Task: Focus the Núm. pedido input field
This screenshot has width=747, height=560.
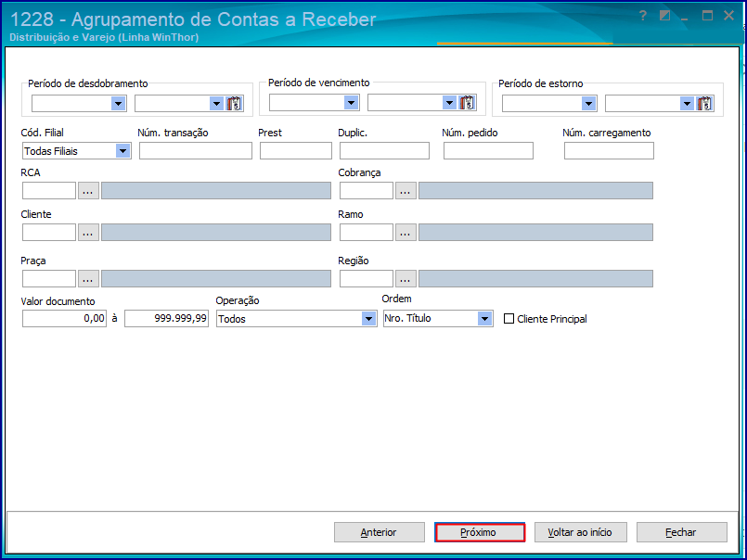Action: click(x=488, y=151)
